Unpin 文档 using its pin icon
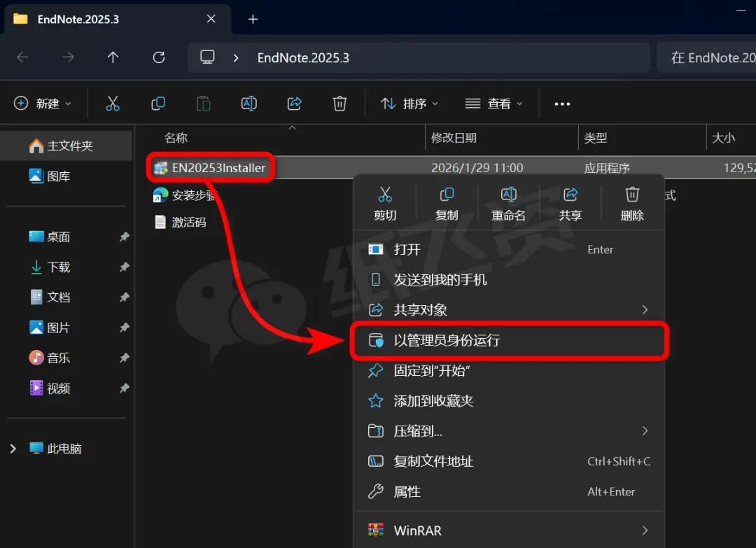 tap(125, 297)
